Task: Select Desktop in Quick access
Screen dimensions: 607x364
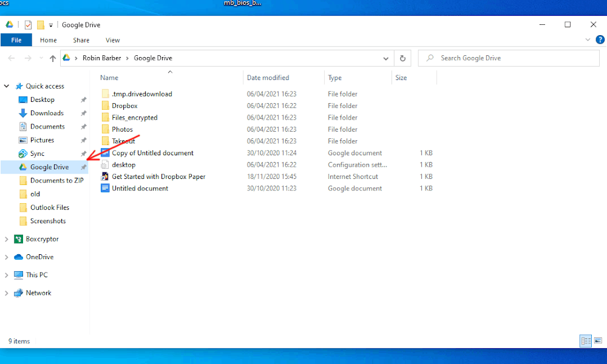Action: point(42,100)
